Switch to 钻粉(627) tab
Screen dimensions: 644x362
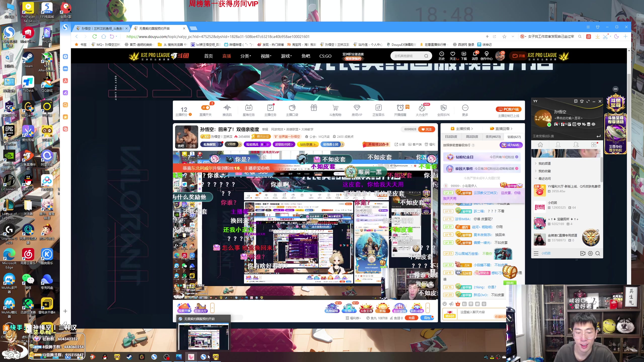(514, 137)
